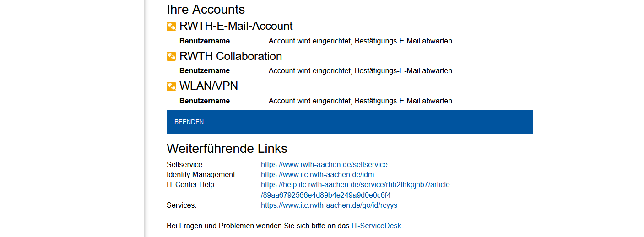644x237 pixels.
Task: Click the RWTH-E-Mail-Account pending status icon
Action: (171, 27)
